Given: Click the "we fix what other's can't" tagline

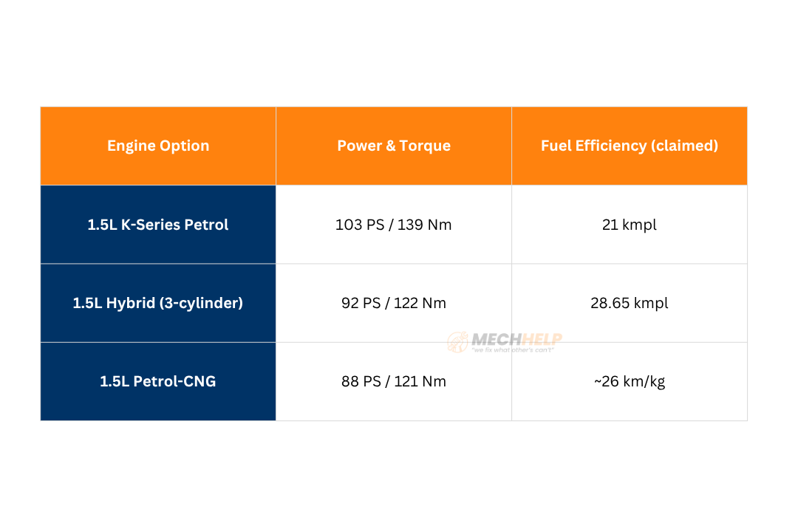Looking at the screenshot, I should pyautogui.click(x=513, y=349).
